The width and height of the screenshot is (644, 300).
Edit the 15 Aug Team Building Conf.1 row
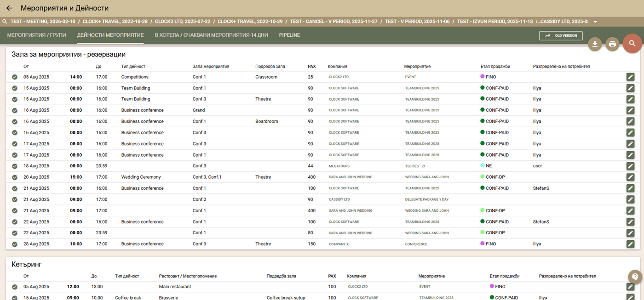pyautogui.click(x=630, y=88)
